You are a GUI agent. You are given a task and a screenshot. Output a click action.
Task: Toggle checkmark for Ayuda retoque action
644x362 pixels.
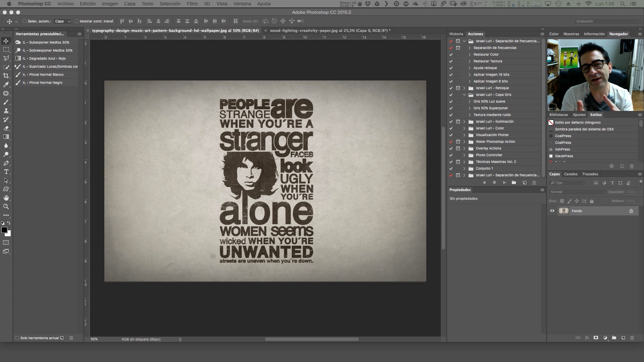pos(451,68)
